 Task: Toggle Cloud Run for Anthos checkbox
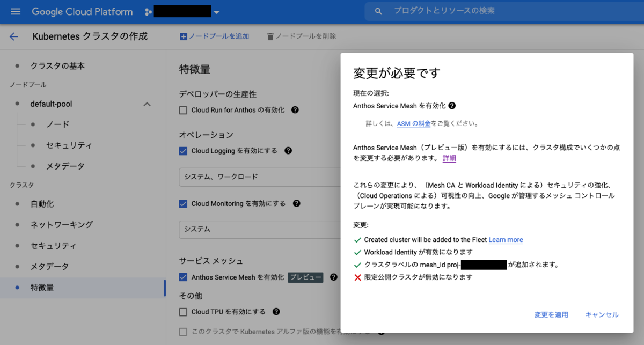coord(183,110)
